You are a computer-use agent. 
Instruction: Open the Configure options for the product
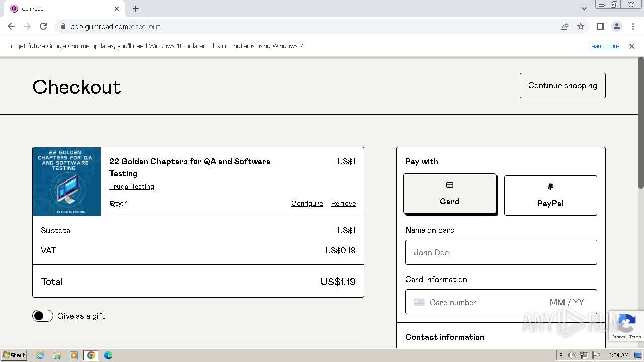pyautogui.click(x=307, y=203)
